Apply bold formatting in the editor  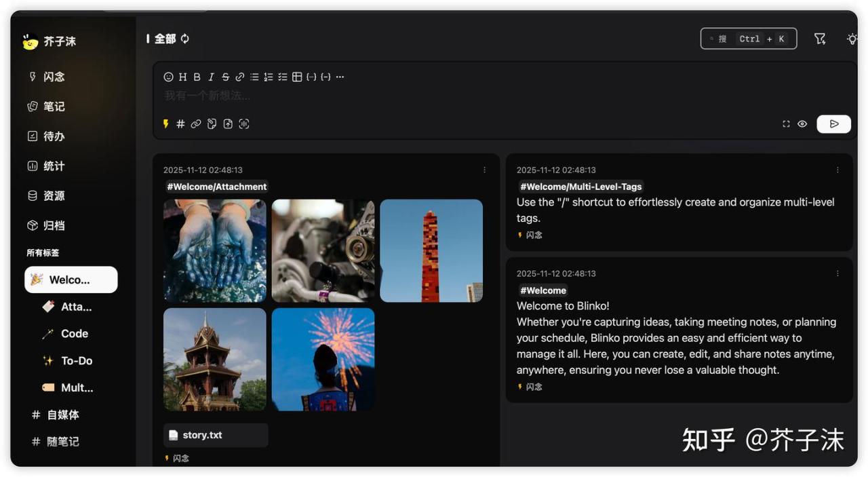coord(197,77)
